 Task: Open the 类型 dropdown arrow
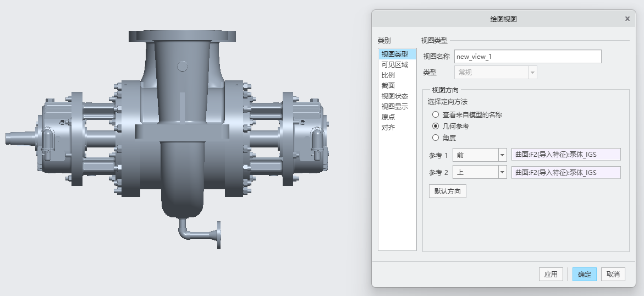tap(532, 73)
